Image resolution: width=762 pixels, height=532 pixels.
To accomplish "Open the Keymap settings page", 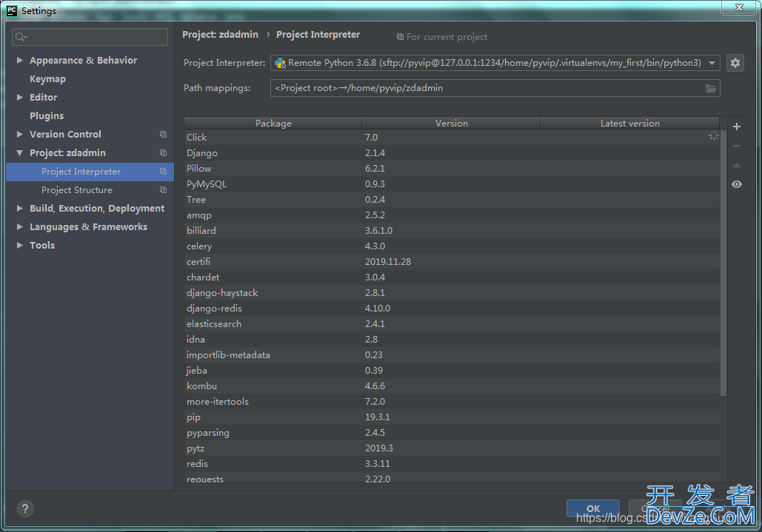I will point(47,78).
